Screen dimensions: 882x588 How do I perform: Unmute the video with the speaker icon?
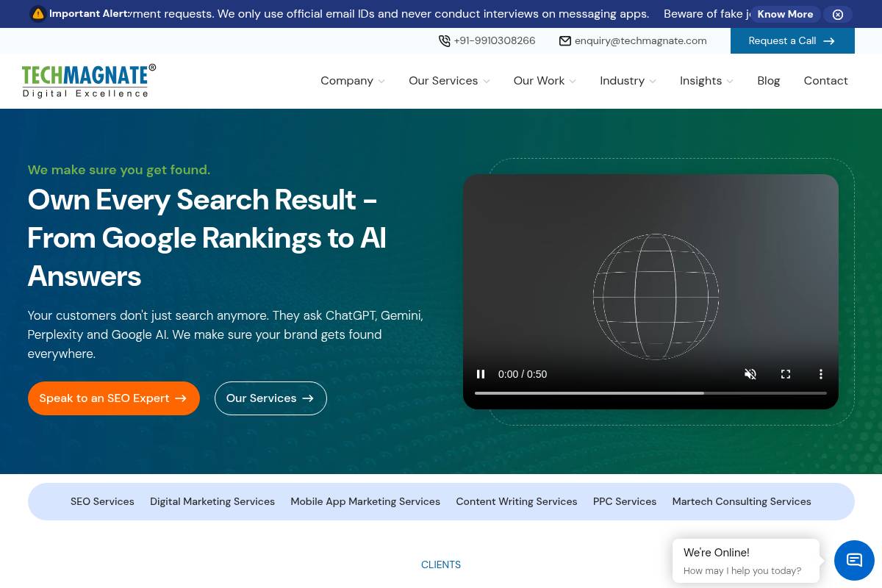(750, 374)
